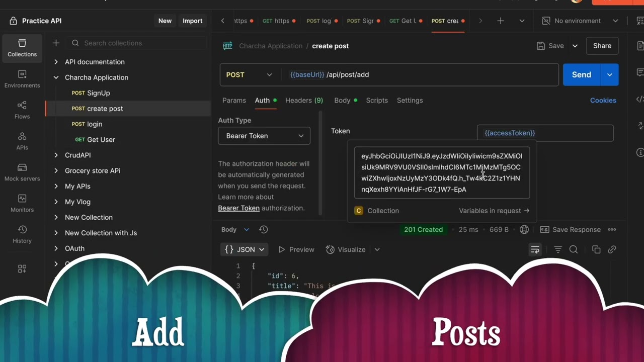The height and width of the screenshot is (362, 644).
Task: Click the Search collections input field
Action: point(137,43)
